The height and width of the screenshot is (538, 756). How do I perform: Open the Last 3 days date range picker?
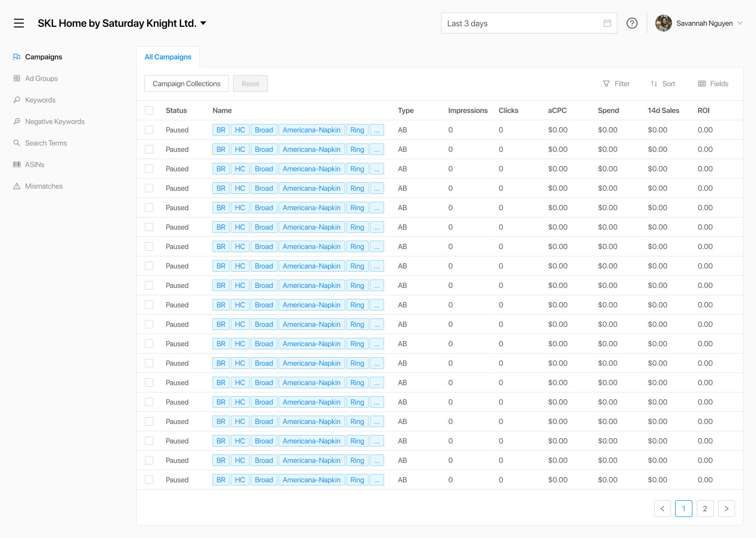click(x=522, y=23)
